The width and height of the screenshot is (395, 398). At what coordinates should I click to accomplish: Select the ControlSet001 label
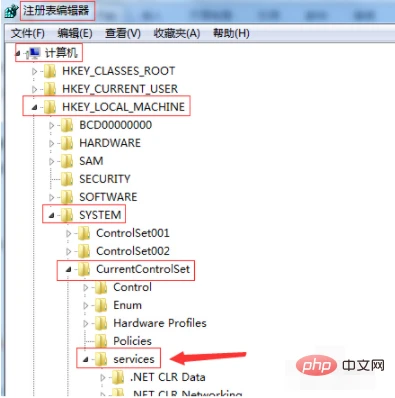point(133,233)
